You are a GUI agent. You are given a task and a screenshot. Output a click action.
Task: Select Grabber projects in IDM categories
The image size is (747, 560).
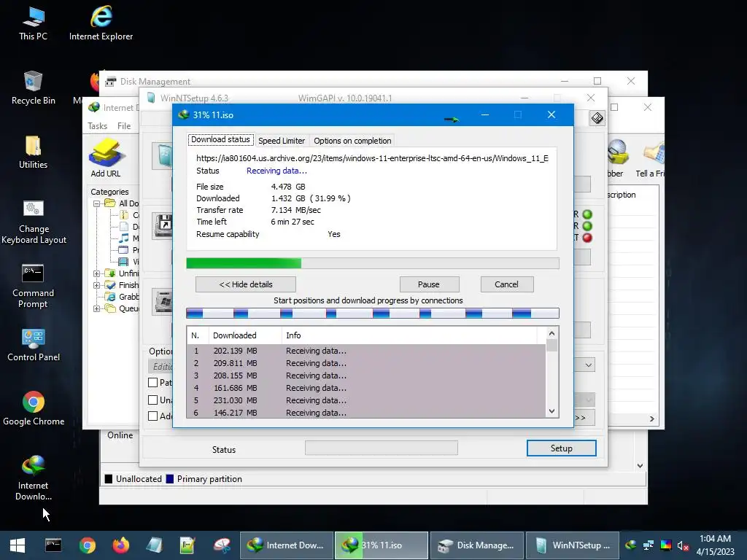pyautogui.click(x=123, y=297)
